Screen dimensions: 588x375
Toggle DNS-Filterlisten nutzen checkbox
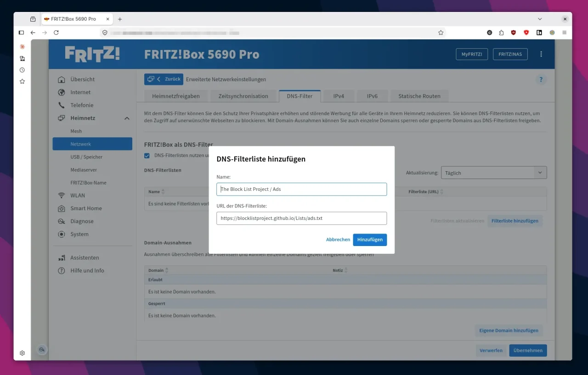point(147,156)
